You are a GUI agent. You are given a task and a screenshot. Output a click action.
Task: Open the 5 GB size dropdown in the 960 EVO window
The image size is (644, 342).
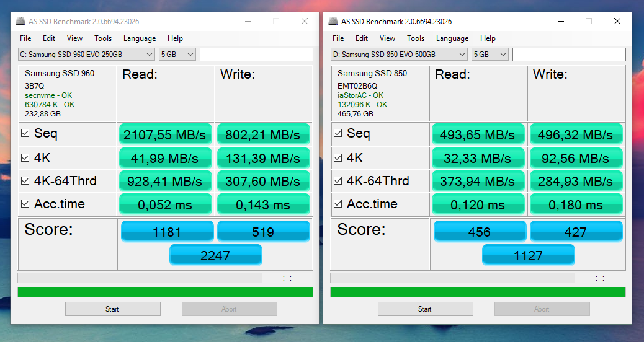coord(177,55)
